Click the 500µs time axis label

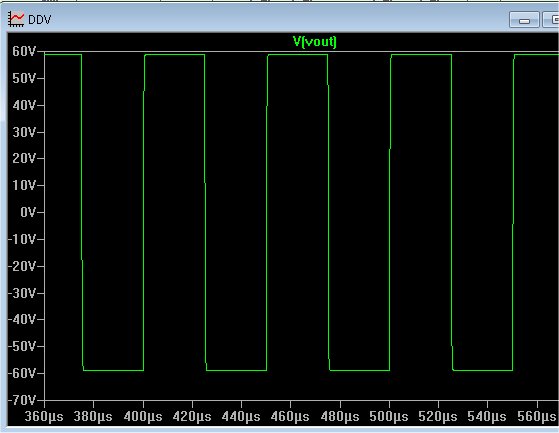point(389,417)
